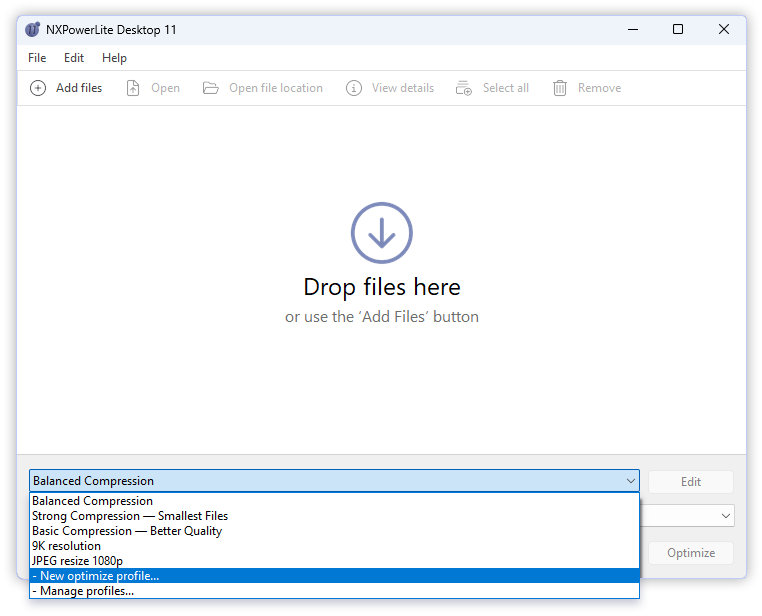
Task: Click the Open file location folder icon
Action: click(x=210, y=88)
